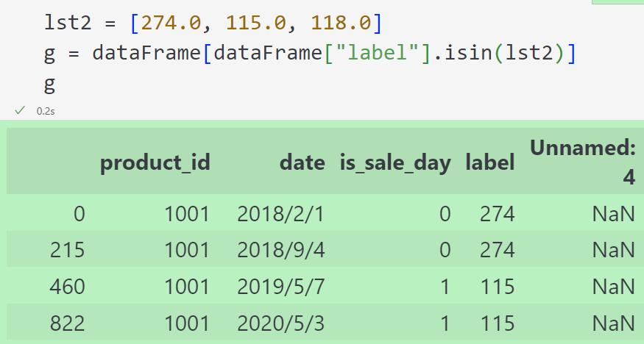Click row index 215
Viewport: 644px width, 344px height.
[68, 250]
